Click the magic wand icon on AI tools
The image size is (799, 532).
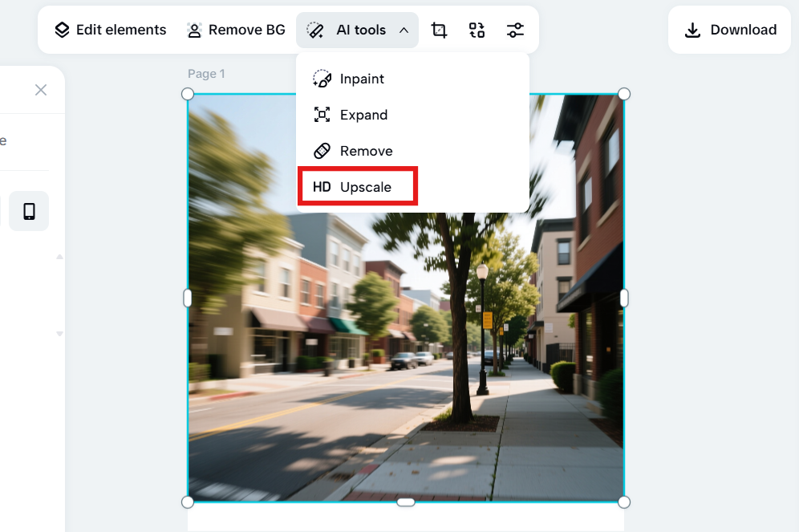coord(314,30)
